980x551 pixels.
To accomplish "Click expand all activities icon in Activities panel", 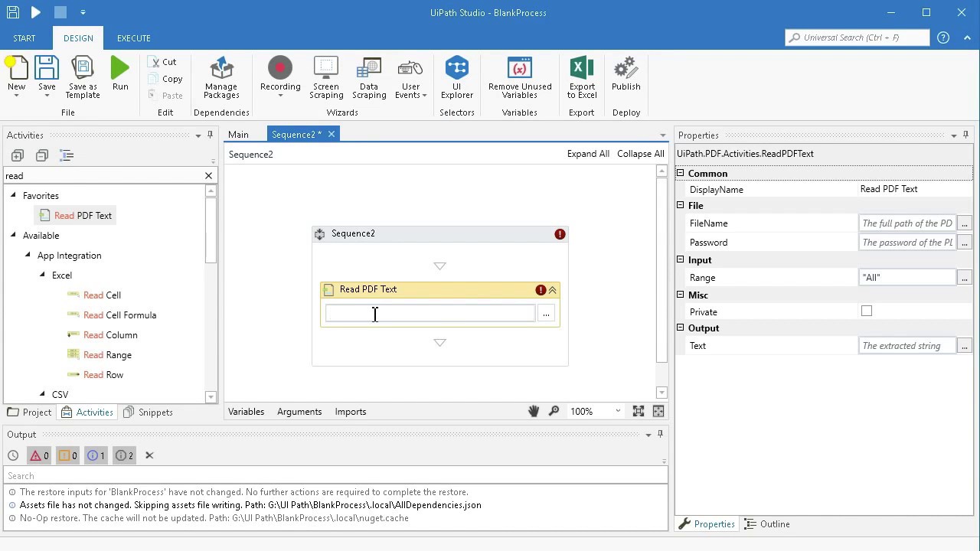I will pyautogui.click(x=18, y=155).
